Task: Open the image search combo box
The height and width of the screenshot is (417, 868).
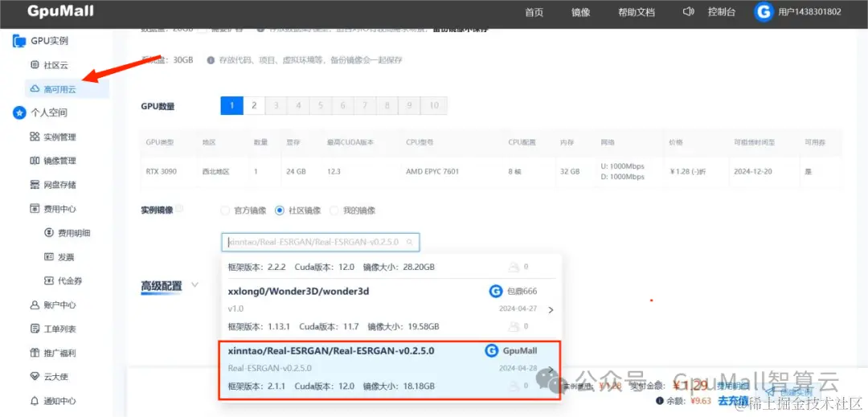Action: point(321,242)
